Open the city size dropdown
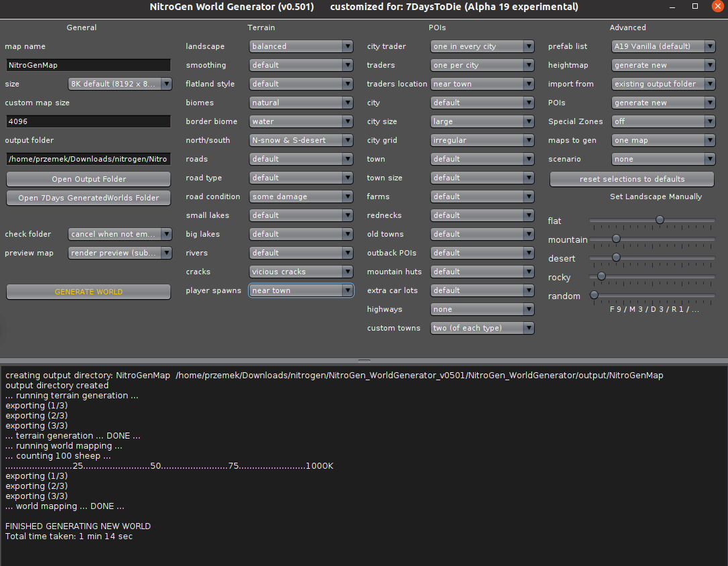728x566 pixels. click(x=482, y=121)
